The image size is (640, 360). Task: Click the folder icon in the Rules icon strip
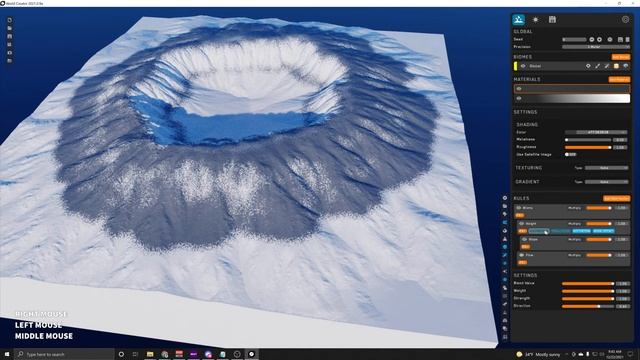tap(505, 206)
